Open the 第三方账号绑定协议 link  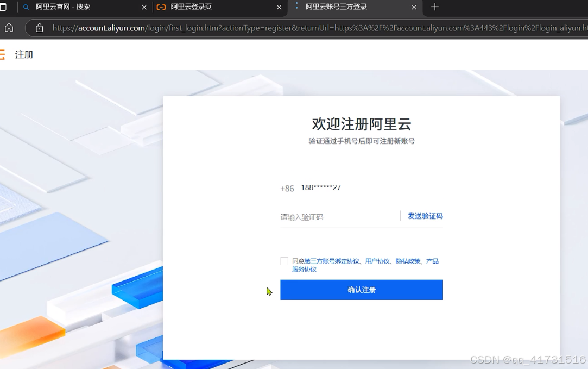332,261
